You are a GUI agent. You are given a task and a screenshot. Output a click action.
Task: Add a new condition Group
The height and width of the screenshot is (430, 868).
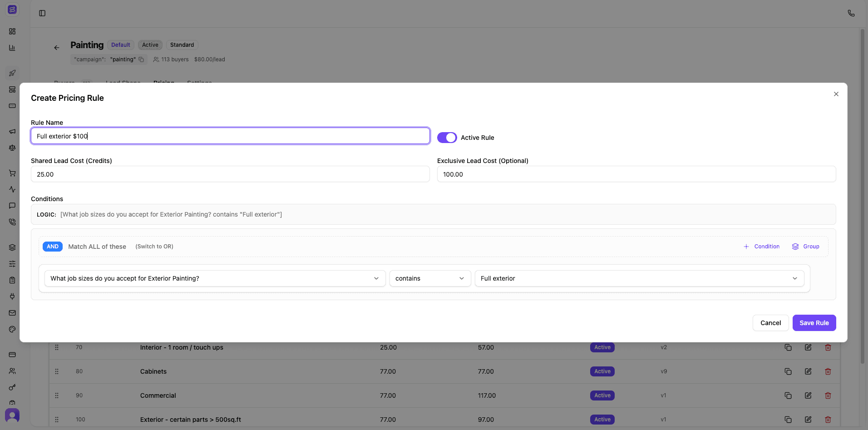click(x=806, y=247)
